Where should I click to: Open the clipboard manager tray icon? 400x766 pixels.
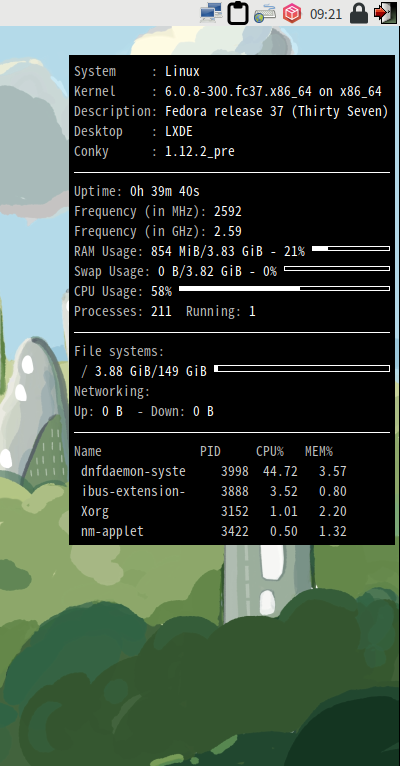pyautogui.click(x=238, y=13)
